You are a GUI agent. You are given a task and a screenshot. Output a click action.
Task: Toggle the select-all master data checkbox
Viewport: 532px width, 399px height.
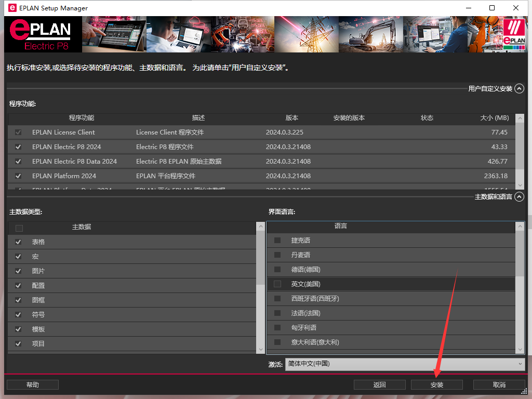(x=19, y=227)
